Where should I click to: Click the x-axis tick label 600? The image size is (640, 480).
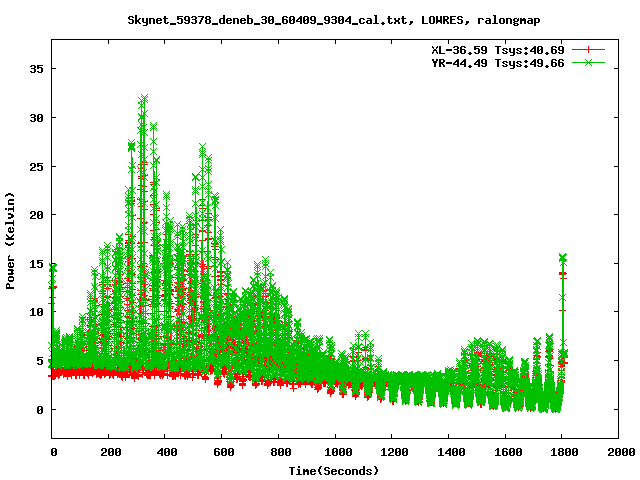[x=224, y=452]
